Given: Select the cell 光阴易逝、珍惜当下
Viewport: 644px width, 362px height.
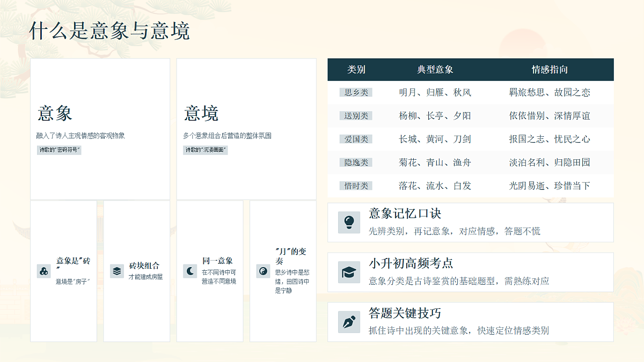Looking at the screenshot, I should point(550,186).
